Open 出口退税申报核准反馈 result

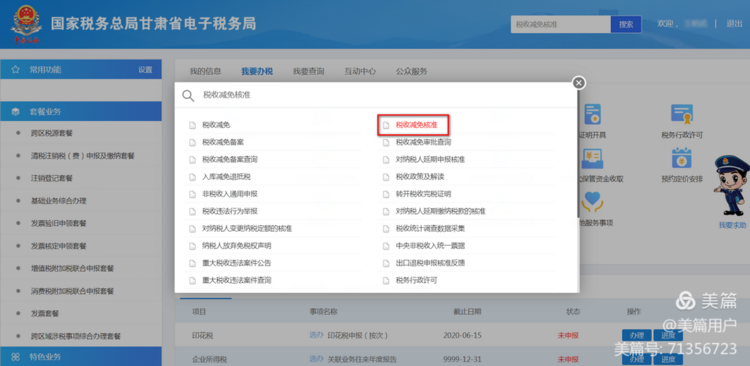pyautogui.click(x=430, y=263)
